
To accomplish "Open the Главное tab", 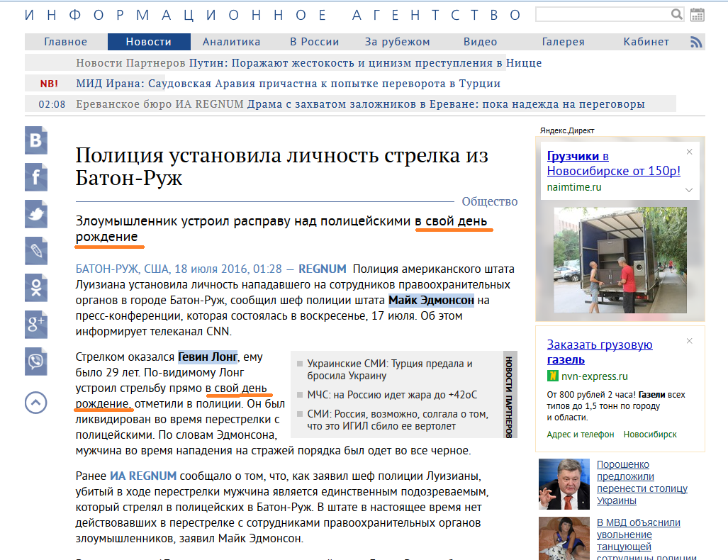I will (66, 42).
